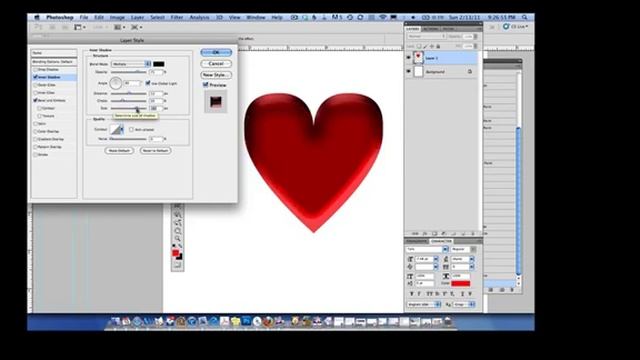Hide Layer 1 via its eye icon
Image resolution: width=640 pixels, height=360 pixels.
click(x=409, y=58)
